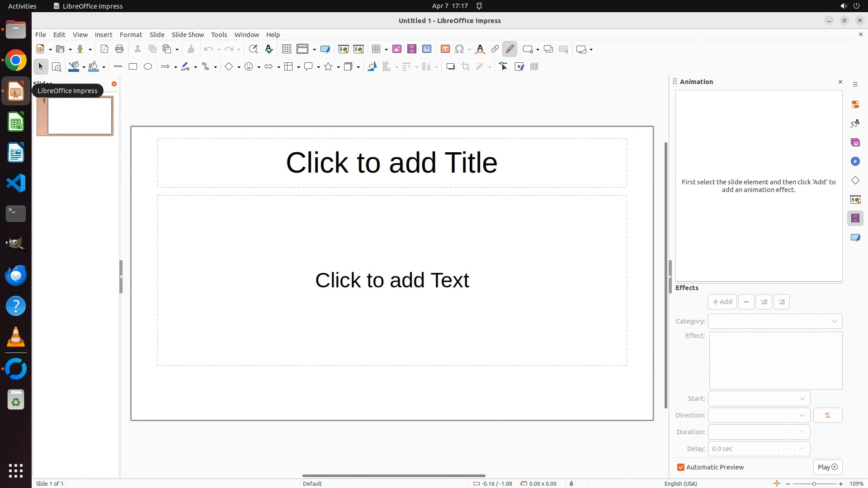Toggle the display grid icon
Screen dimensions: 868x488
point(287,49)
